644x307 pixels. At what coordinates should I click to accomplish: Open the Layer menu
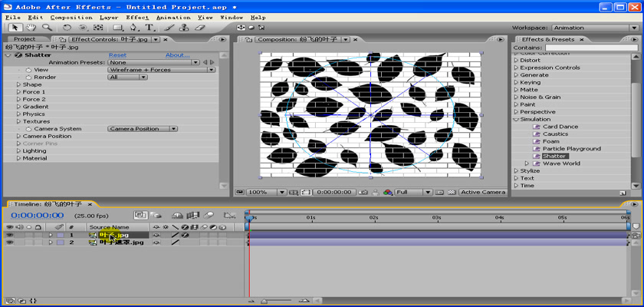109,18
